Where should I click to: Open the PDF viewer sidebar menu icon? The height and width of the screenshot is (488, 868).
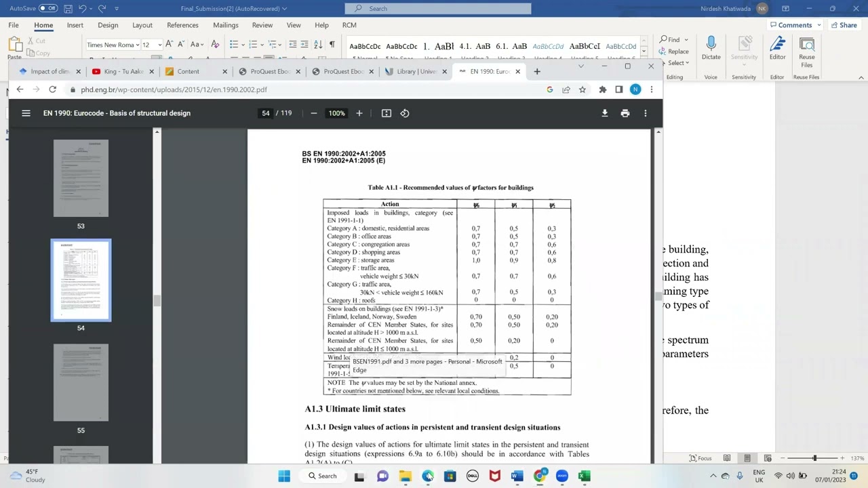pos(26,113)
